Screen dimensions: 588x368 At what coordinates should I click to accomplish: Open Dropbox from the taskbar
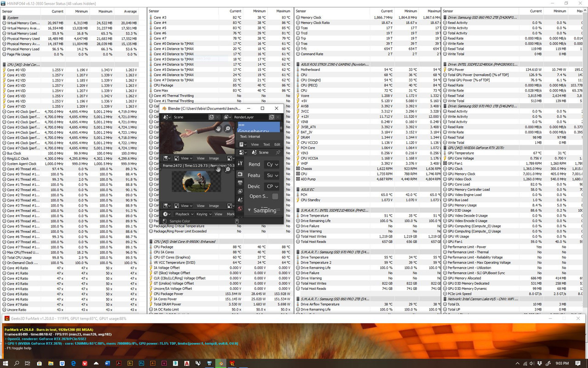(x=62, y=363)
